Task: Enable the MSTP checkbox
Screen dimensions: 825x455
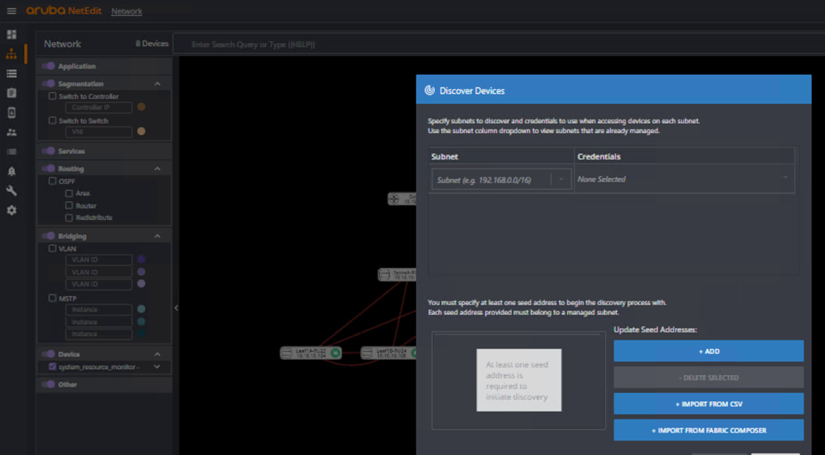Action: pos(52,298)
